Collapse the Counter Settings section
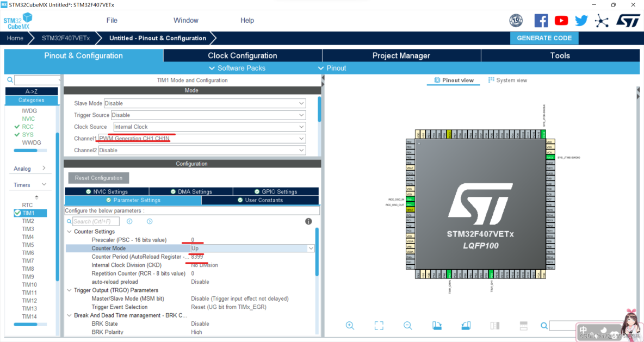 pyautogui.click(x=69, y=231)
